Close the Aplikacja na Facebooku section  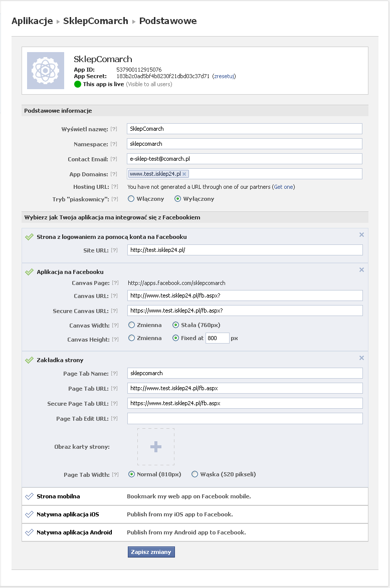[x=361, y=269]
